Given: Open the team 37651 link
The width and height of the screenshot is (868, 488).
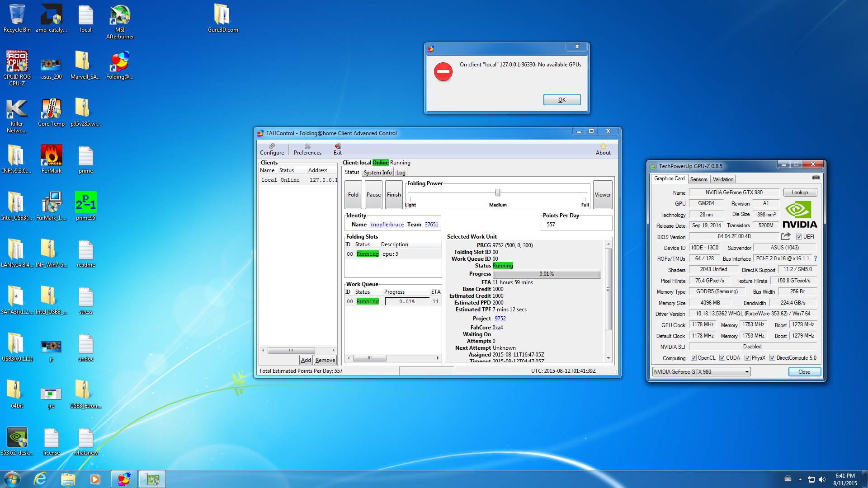Looking at the screenshot, I should (x=431, y=225).
